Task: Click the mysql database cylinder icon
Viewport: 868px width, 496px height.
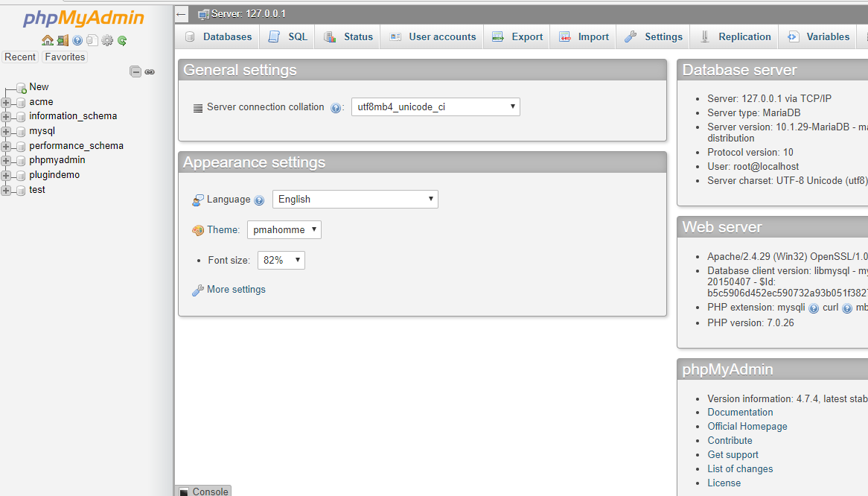Action: coord(21,132)
